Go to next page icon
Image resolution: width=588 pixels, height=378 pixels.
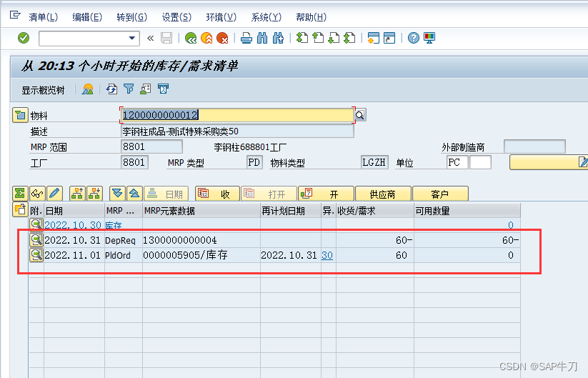click(334, 39)
